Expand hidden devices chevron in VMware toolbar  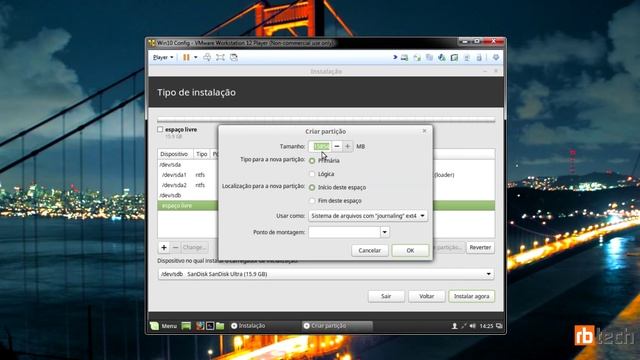[x=395, y=58]
